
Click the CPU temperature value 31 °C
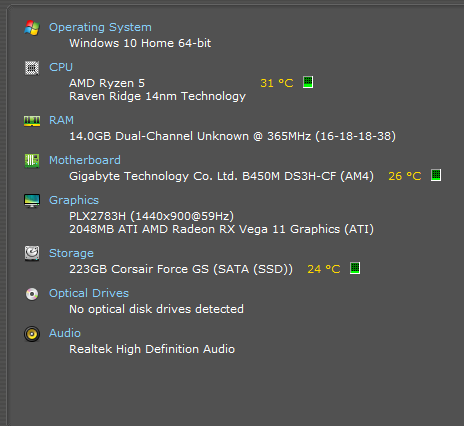coord(277,83)
